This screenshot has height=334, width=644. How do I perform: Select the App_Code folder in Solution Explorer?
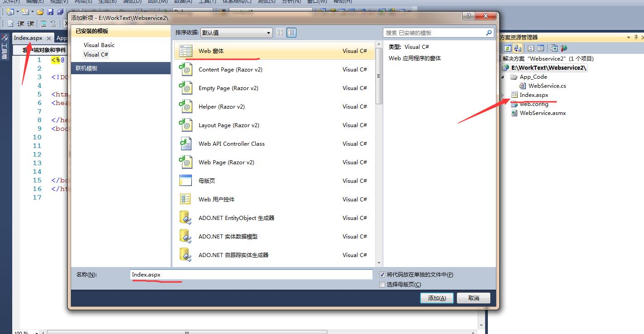tap(533, 77)
